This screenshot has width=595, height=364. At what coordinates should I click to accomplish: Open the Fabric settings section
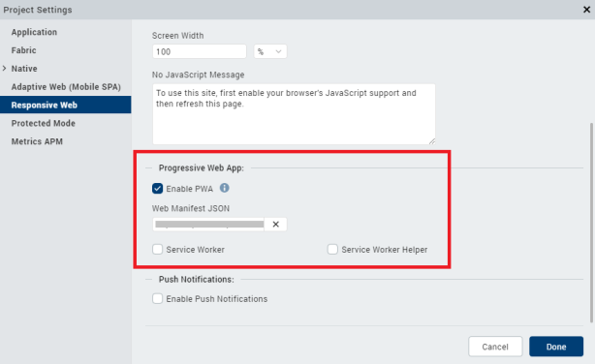coord(23,50)
